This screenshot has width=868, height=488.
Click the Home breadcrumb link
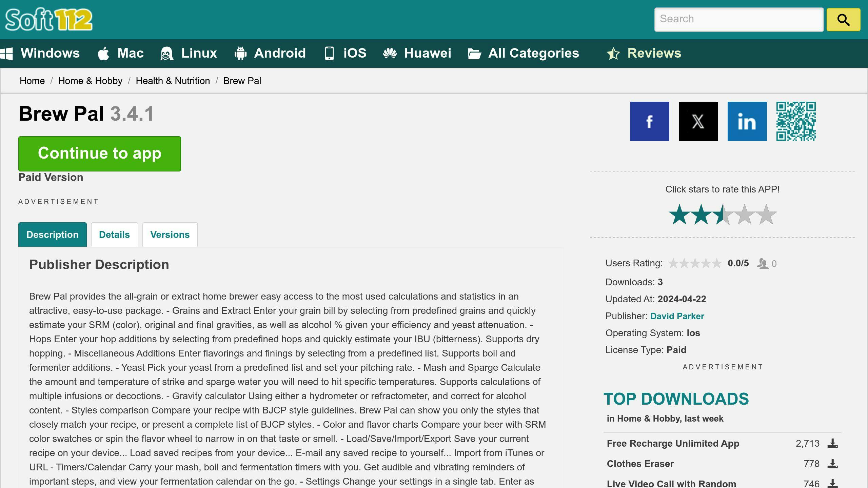tap(32, 81)
